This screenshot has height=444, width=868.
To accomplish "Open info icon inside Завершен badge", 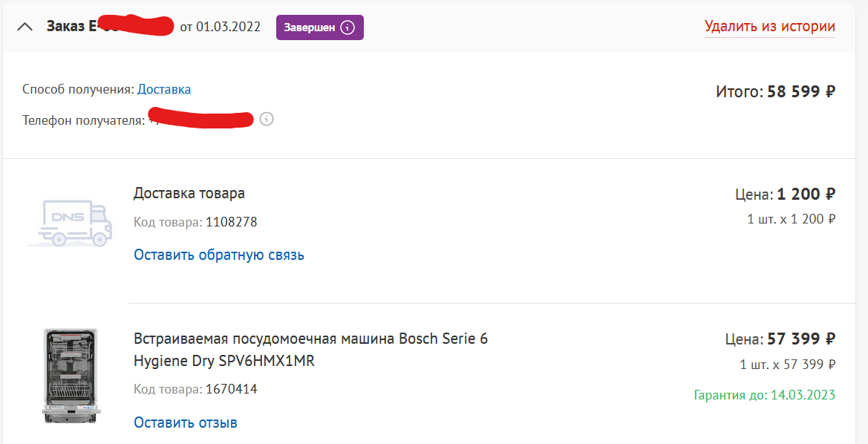I will tap(347, 27).
